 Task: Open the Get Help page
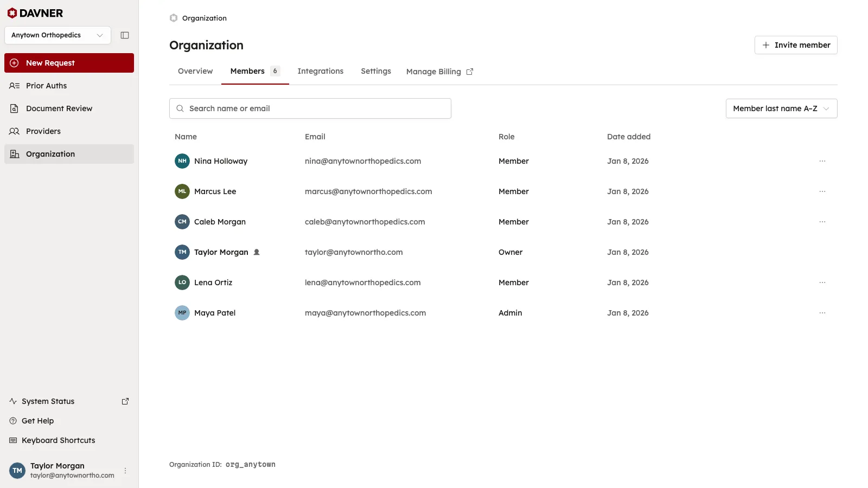click(69, 421)
